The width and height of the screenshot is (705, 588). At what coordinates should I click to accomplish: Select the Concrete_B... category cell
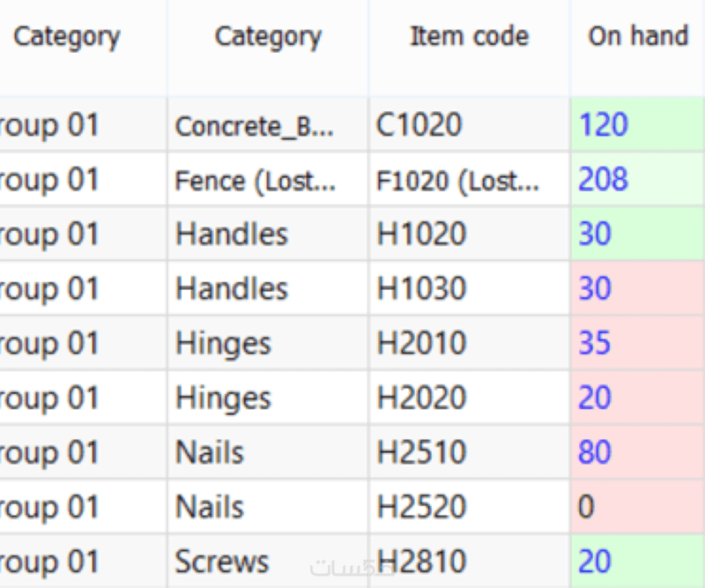[267, 124]
